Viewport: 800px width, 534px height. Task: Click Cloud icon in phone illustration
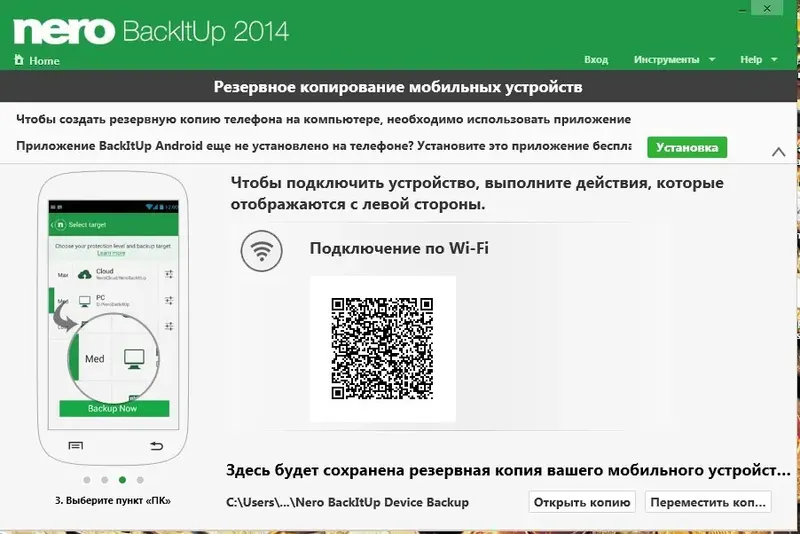(85, 274)
